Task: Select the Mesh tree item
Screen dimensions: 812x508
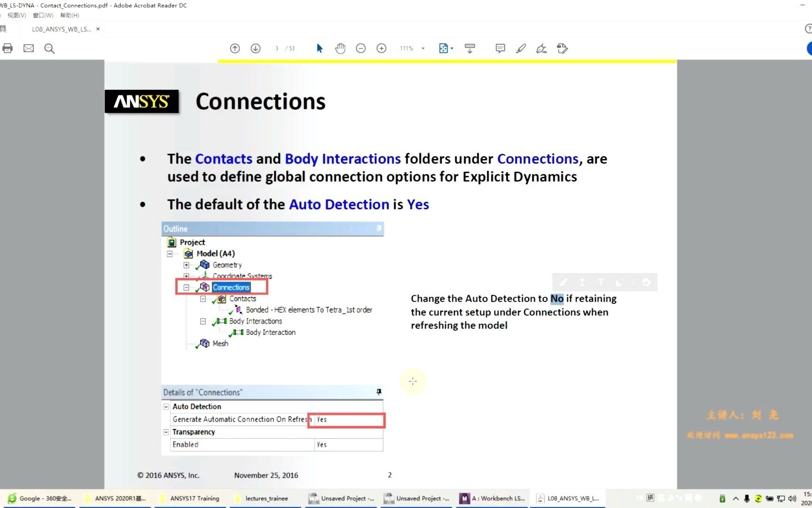Action: tap(220, 344)
